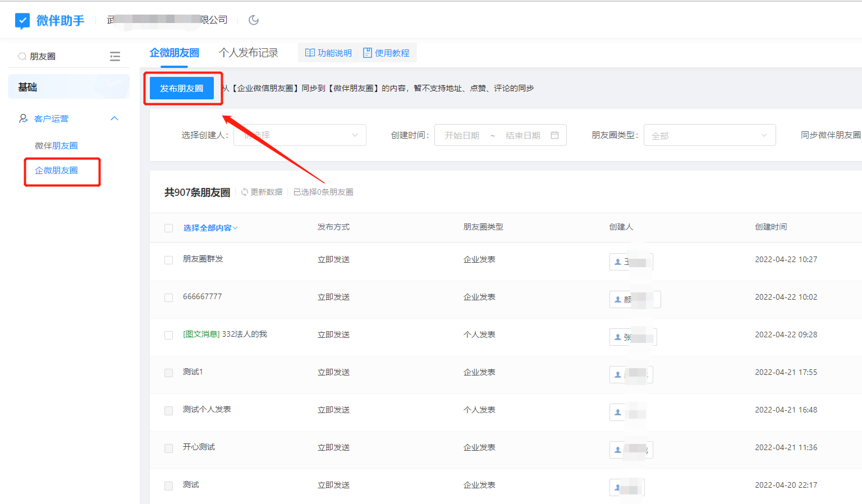
Task: Check the 2022-04-20 22:17 row checkbox
Action: [x=168, y=485]
